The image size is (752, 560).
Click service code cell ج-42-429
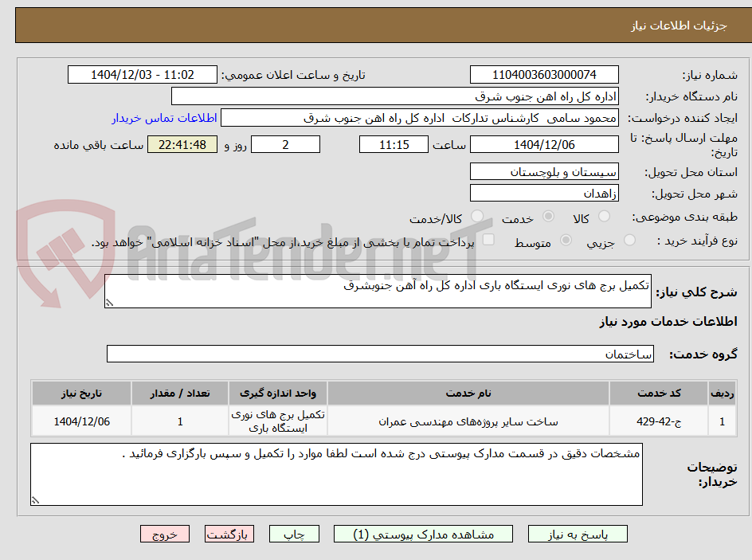(x=659, y=421)
